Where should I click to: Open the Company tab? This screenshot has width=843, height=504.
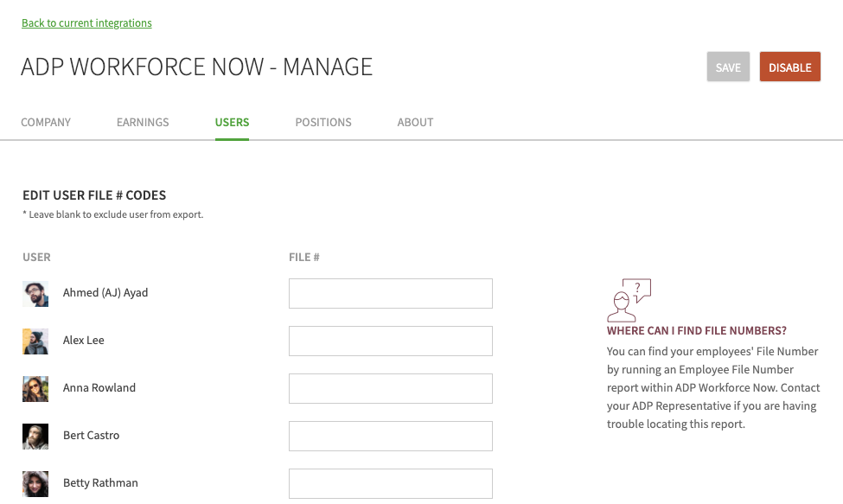[x=46, y=123]
